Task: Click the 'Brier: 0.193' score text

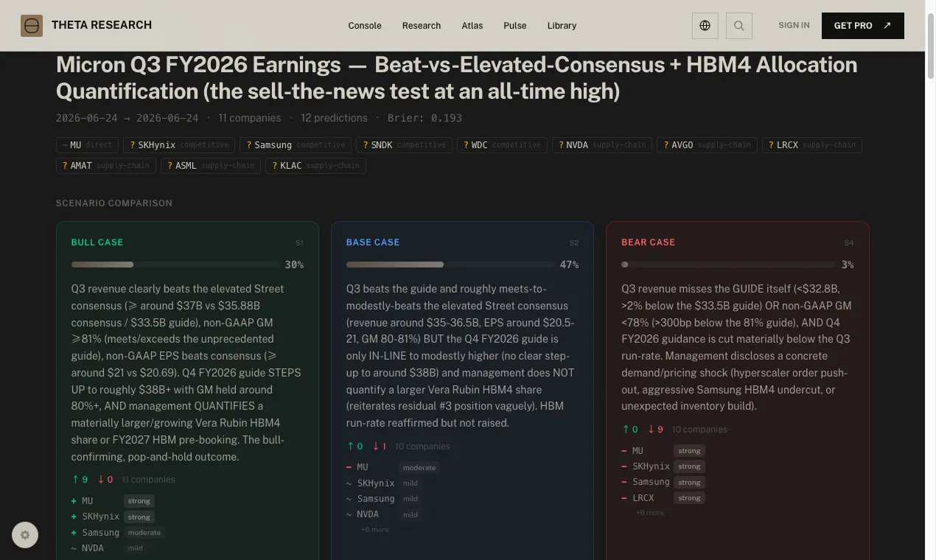Action: coord(425,118)
